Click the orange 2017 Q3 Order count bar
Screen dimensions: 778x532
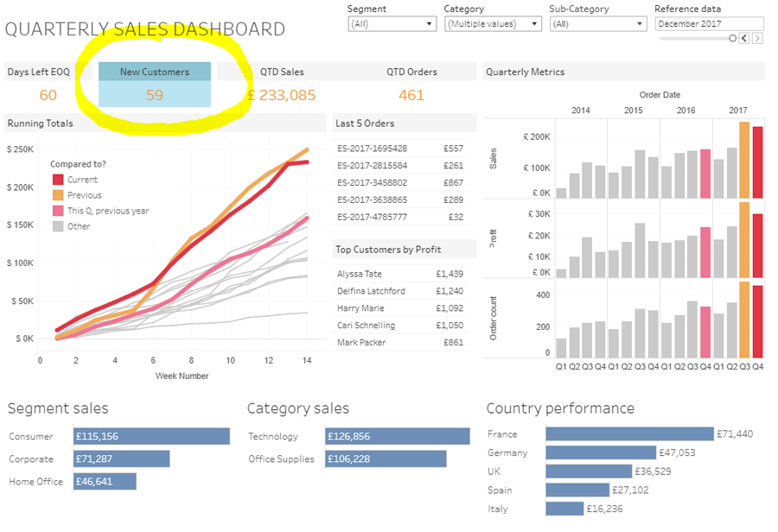[744, 320]
